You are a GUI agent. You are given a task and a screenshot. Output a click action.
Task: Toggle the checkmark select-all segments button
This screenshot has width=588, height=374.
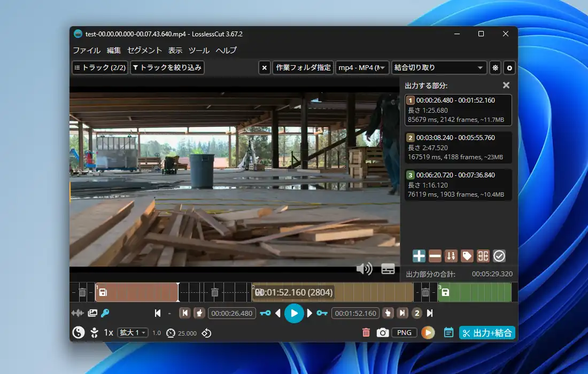coord(499,256)
